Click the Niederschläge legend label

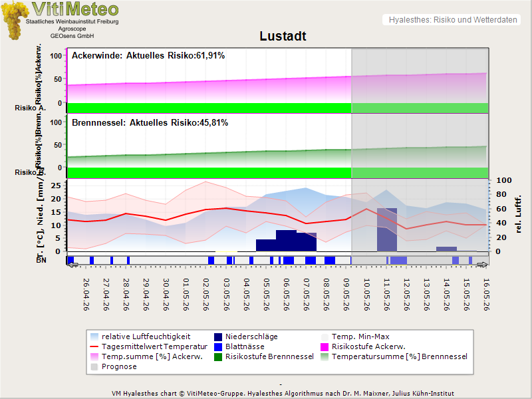click(251, 336)
